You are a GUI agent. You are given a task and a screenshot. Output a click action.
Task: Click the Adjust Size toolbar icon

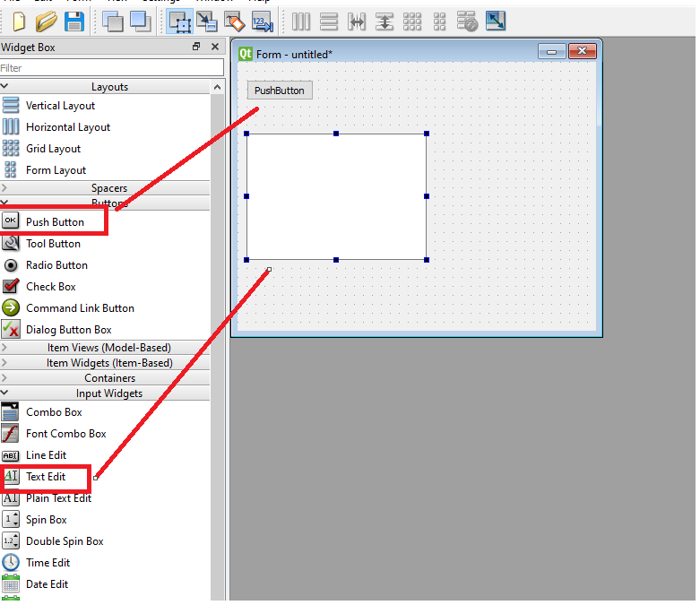(495, 22)
